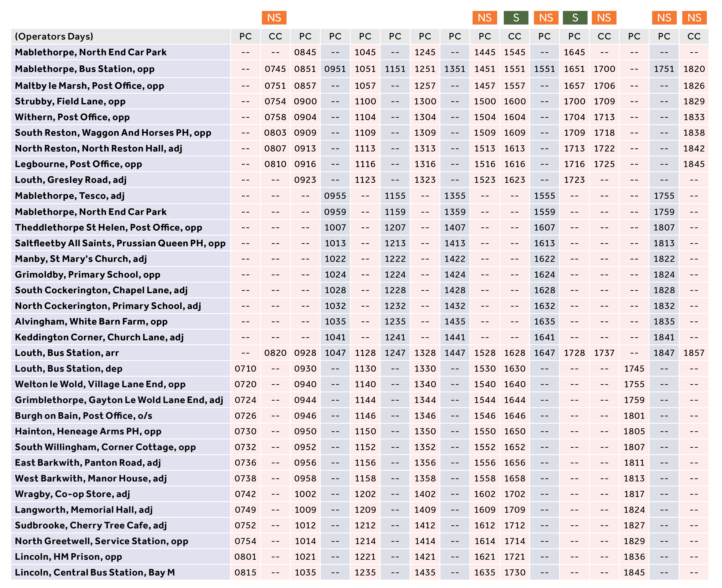Select the Louth, Bus Station, dep row
Screen dimensions: 722x588
click(x=69, y=369)
